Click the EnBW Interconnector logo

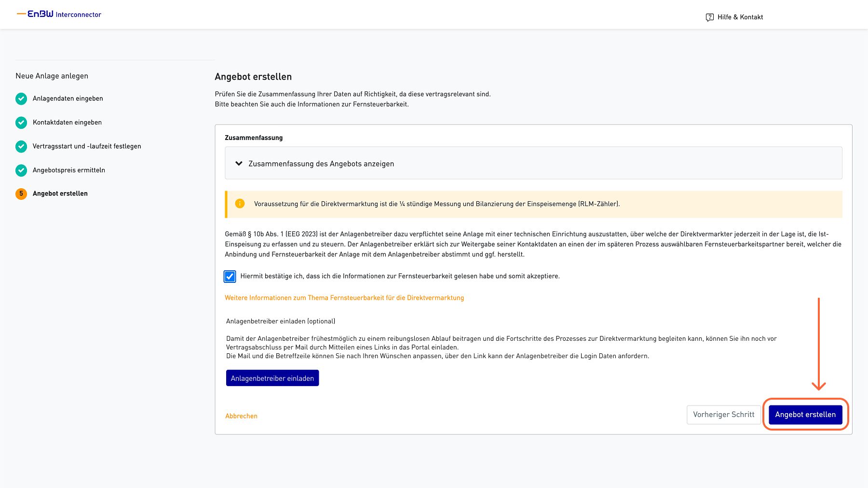(x=59, y=14)
